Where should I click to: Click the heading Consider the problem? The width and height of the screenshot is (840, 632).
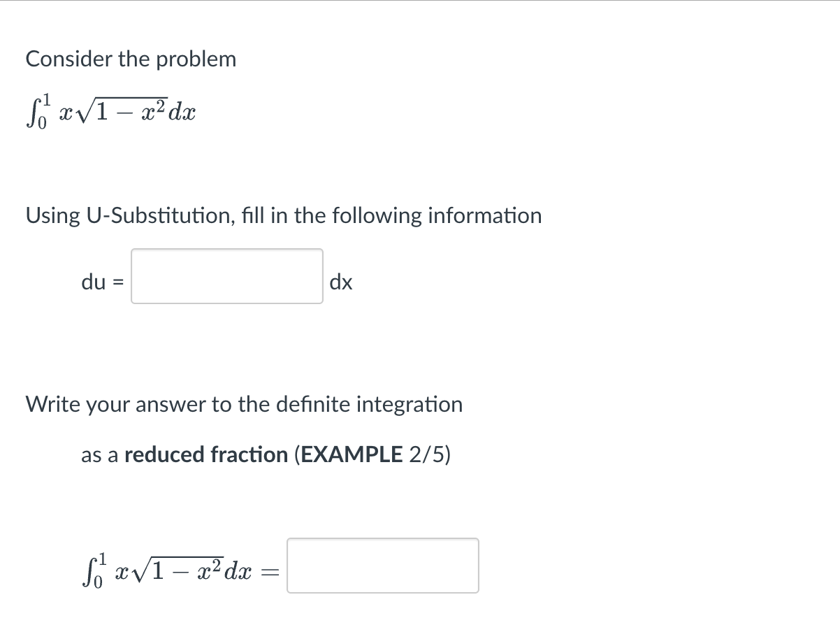pyautogui.click(x=131, y=59)
